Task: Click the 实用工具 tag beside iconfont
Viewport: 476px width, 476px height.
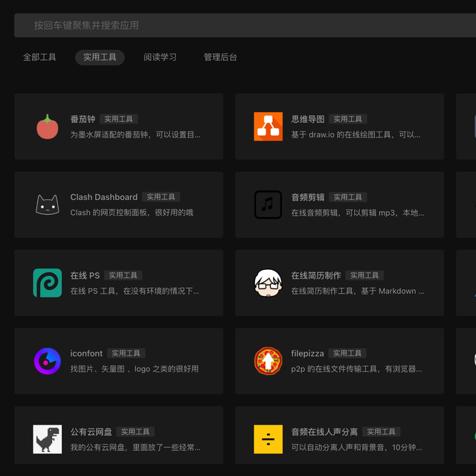Action: click(126, 353)
